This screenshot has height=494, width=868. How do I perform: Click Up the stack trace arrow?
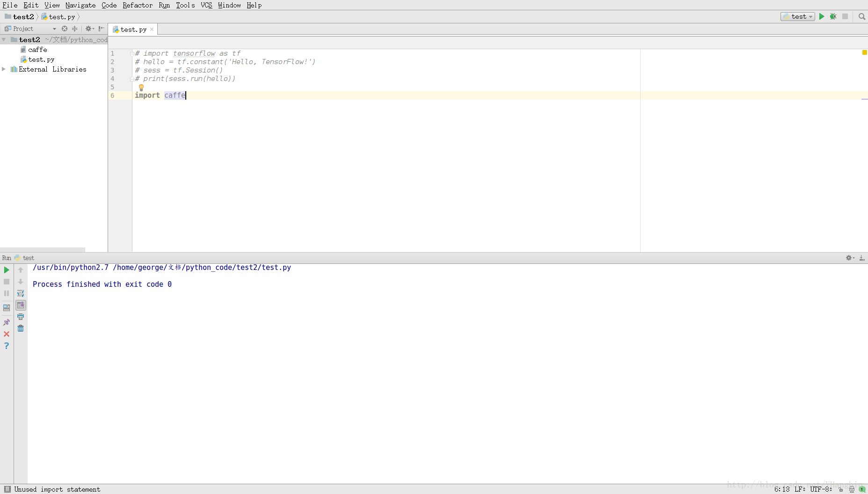(21, 270)
